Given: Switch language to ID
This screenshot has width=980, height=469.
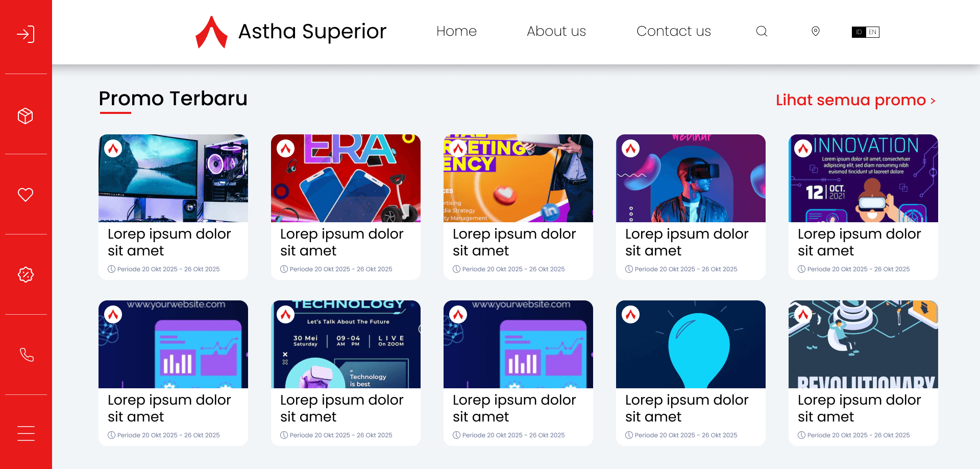Looking at the screenshot, I should [859, 32].
